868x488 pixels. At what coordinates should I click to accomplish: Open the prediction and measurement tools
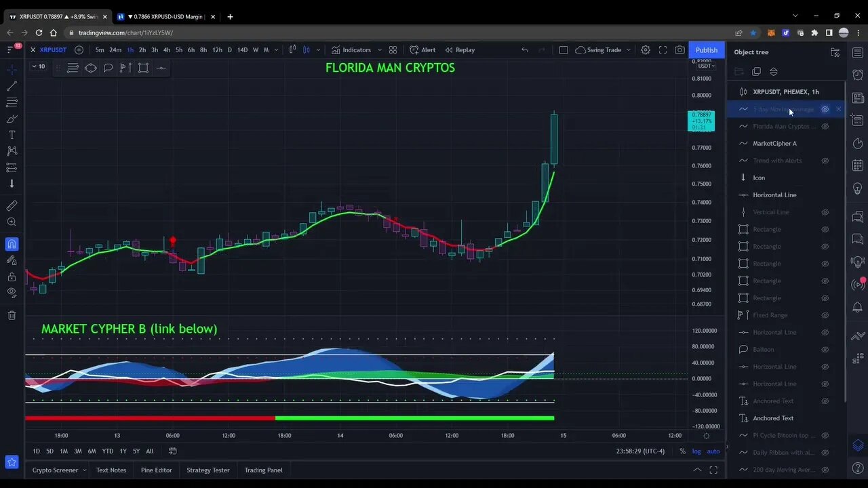(x=12, y=167)
